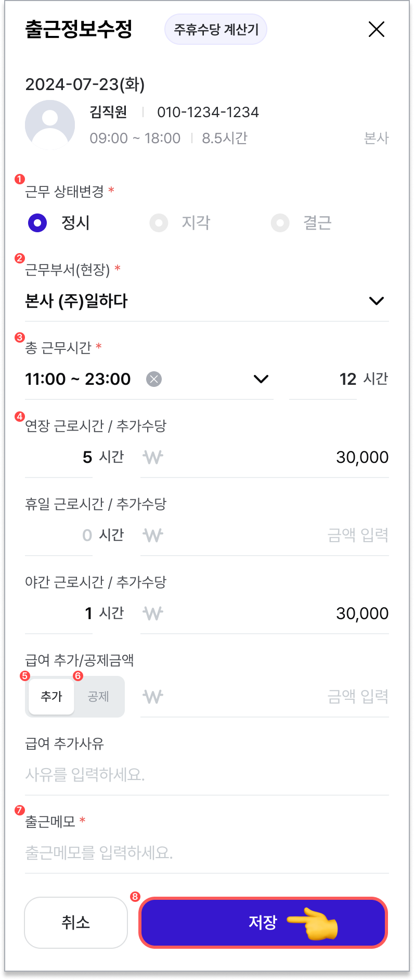Screen dimensions: 414x980
Task: Click the won icon in 휴일 근로시간 row
Action: coord(153,535)
